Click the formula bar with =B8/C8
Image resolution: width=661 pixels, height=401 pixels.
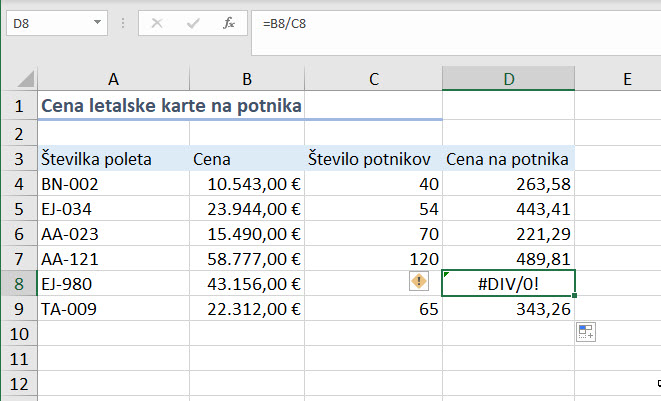(x=456, y=33)
